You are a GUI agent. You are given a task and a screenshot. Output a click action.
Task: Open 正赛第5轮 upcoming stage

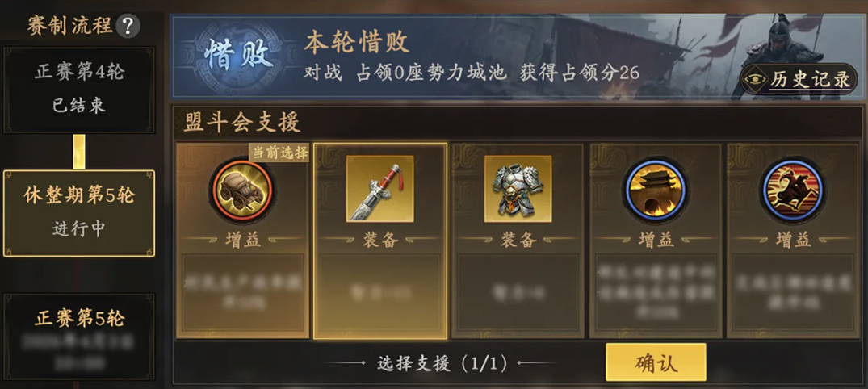79,337
